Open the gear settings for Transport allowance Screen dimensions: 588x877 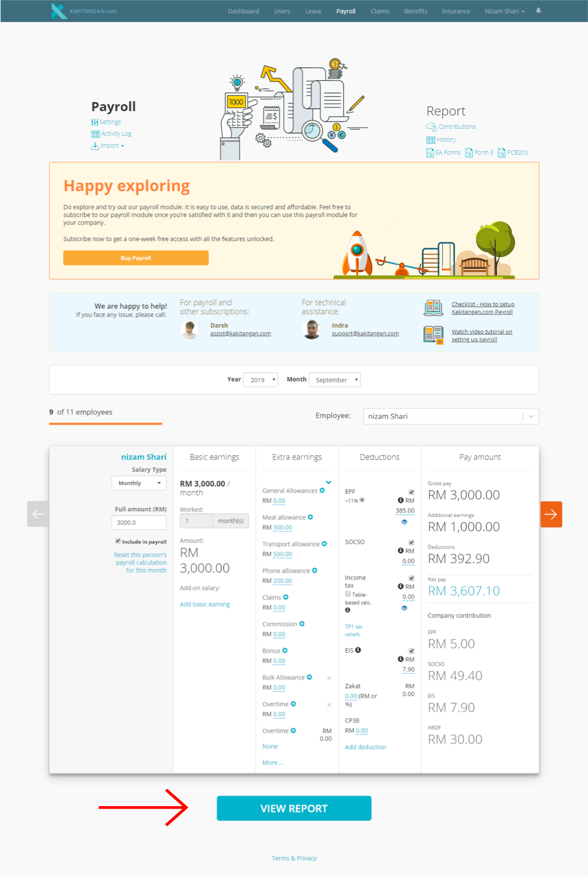coord(324,544)
